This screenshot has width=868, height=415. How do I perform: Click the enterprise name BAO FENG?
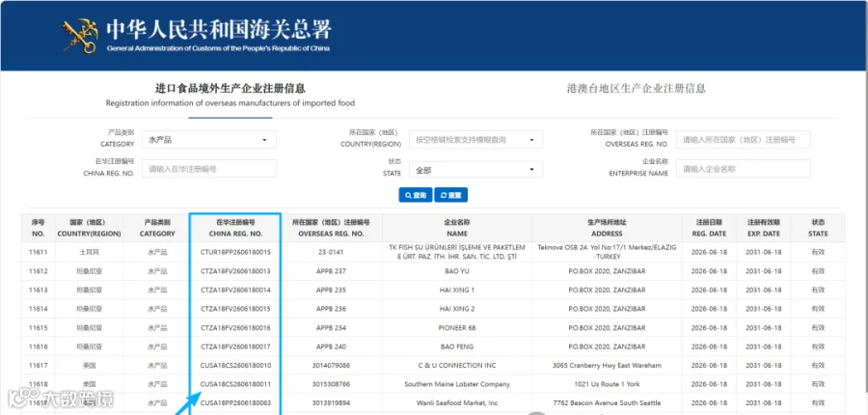click(x=457, y=346)
